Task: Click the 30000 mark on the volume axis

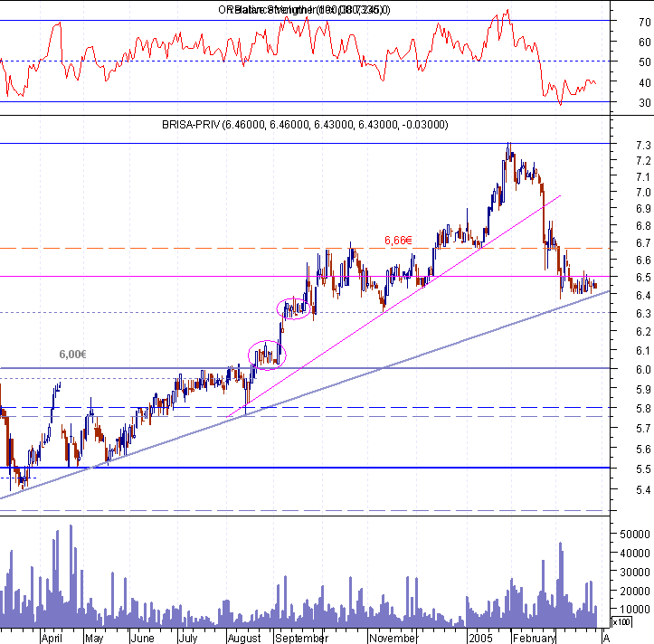Action: 635,573
